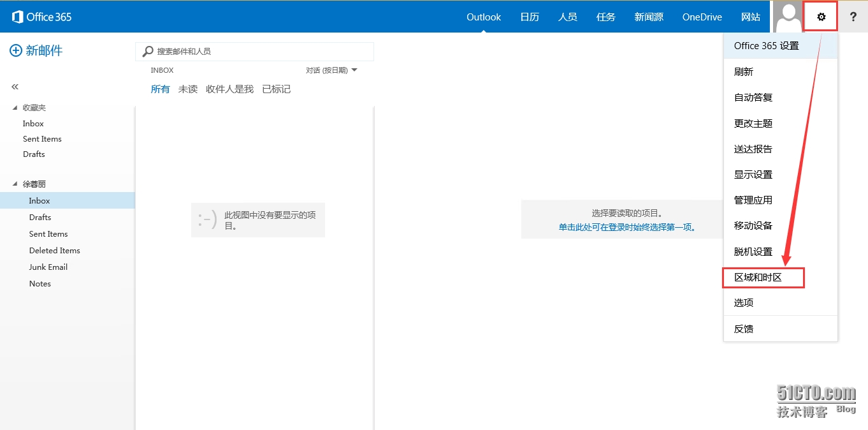Open the help question mark icon

(853, 17)
